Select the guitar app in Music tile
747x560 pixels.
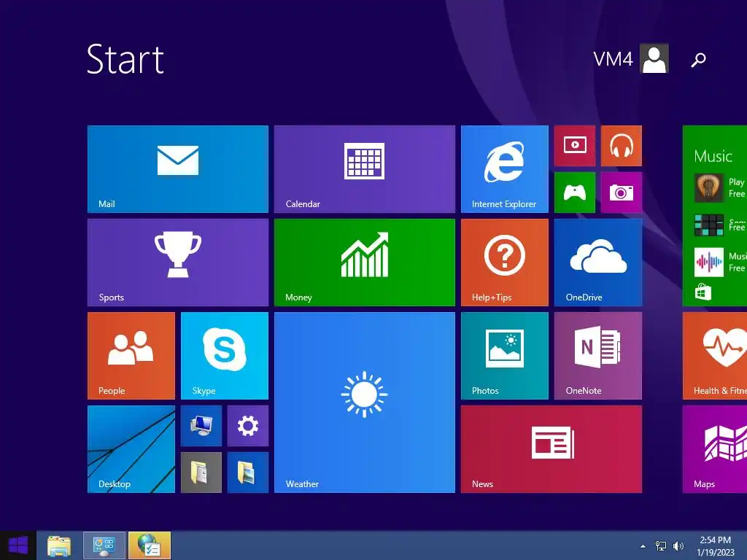click(709, 187)
